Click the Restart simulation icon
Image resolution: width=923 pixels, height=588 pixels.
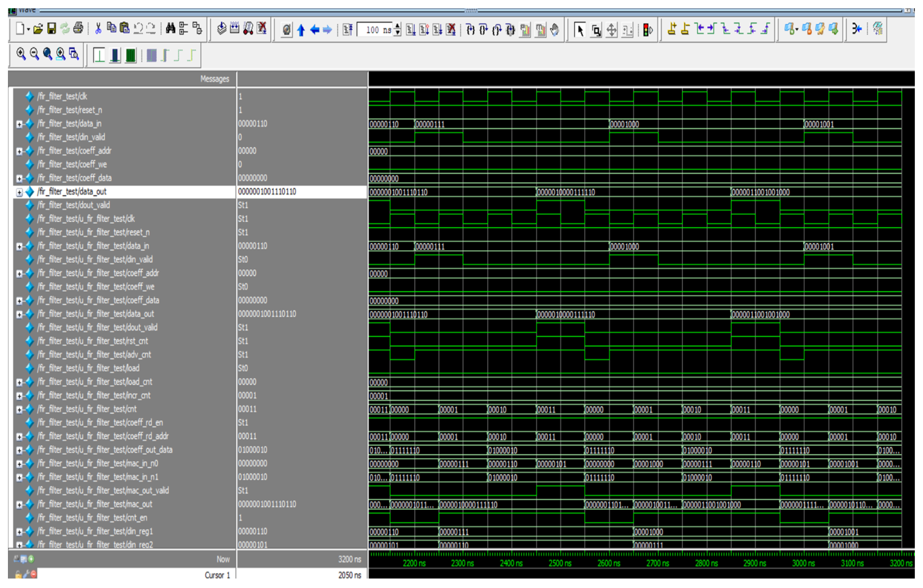point(348,29)
